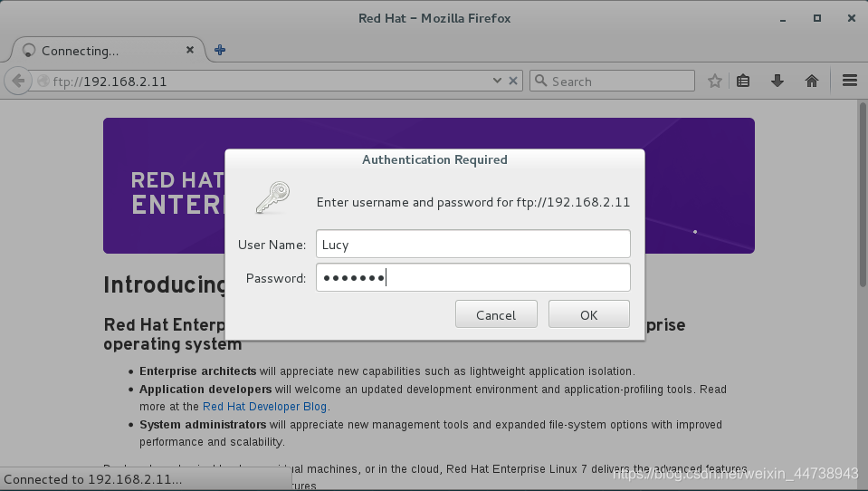Click the Authentication Required dialog title
The width and height of the screenshot is (868, 491).
click(434, 159)
